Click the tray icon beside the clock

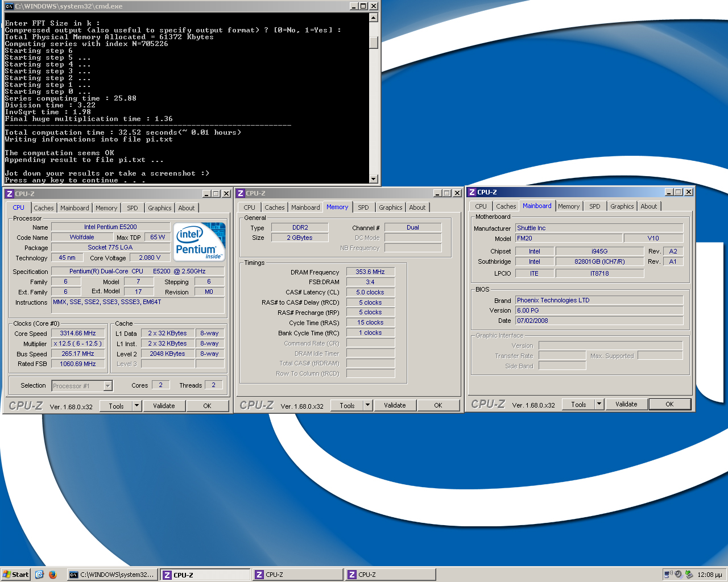689,575
